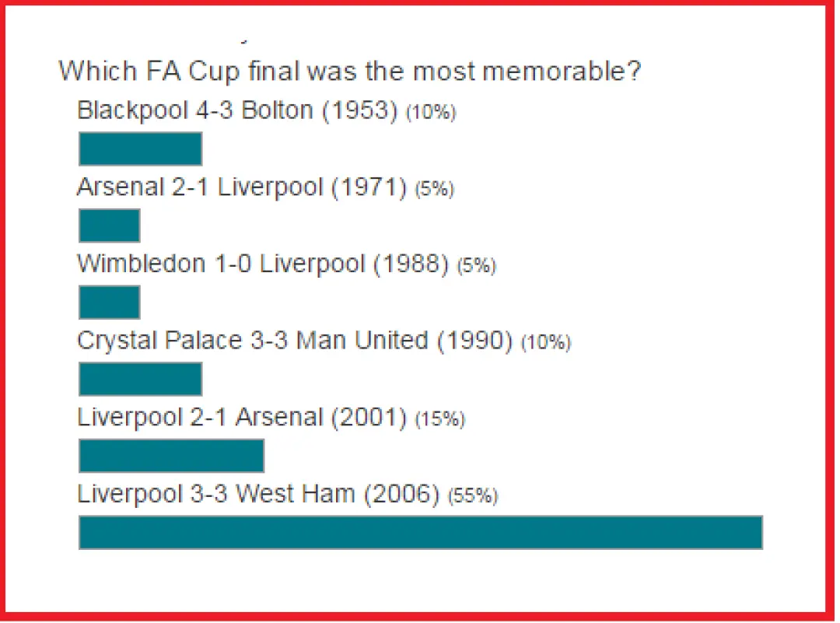Select Wimbledon 1-0 Liverpool (1988) option
This screenshot has width=840, height=623.
263,264
